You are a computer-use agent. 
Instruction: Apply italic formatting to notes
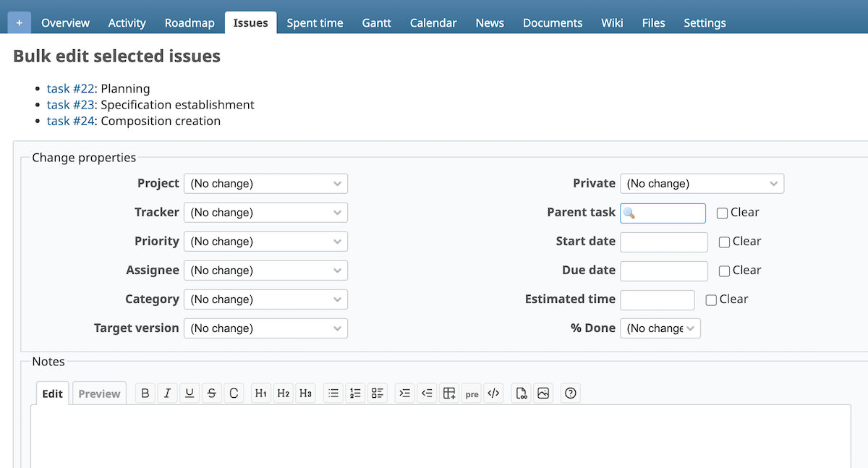(x=166, y=393)
